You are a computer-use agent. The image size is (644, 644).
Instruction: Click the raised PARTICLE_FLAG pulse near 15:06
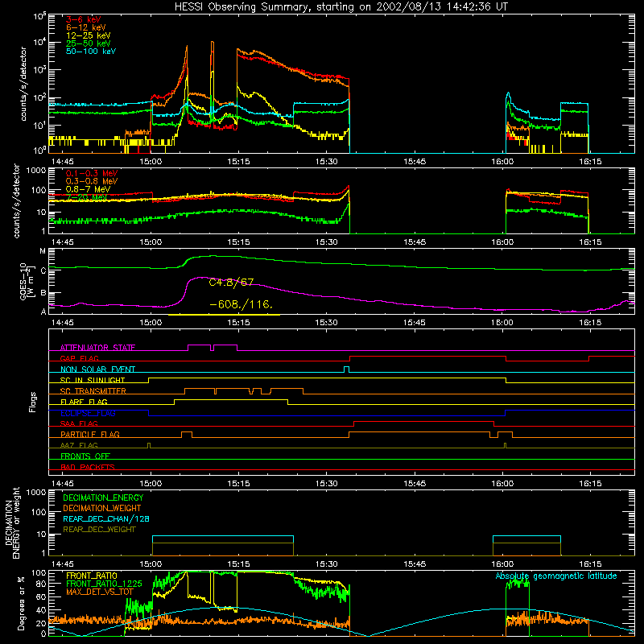(x=187, y=432)
